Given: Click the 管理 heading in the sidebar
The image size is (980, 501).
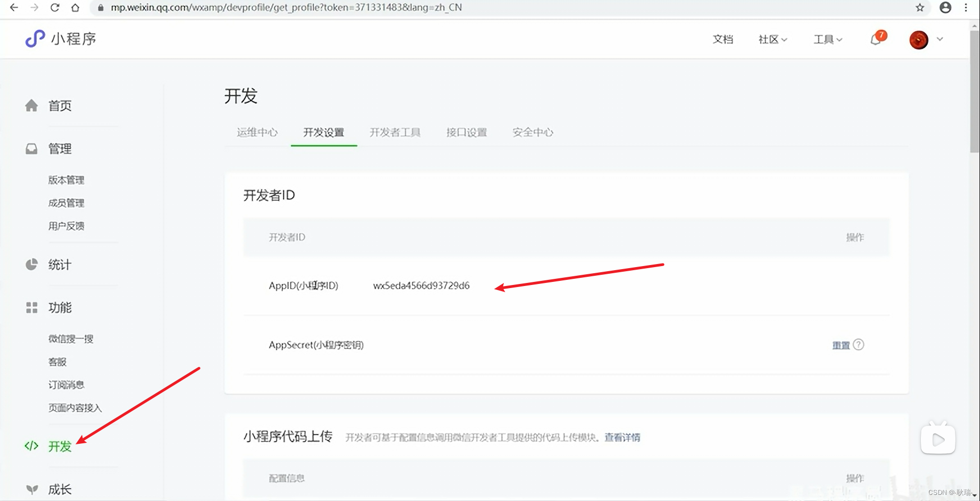Looking at the screenshot, I should [x=60, y=149].
